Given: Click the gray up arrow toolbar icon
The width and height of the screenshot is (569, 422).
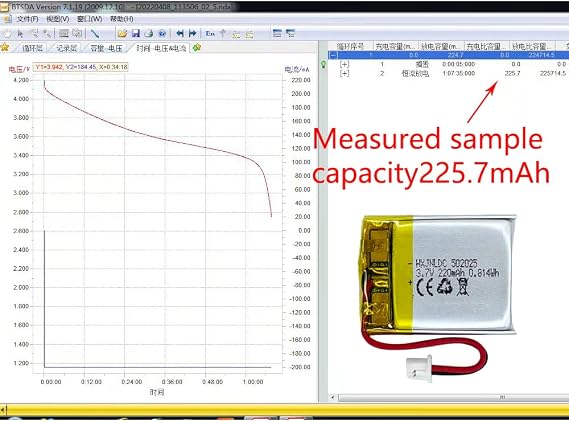Looking at the screenshot, I should coord(223,33).
